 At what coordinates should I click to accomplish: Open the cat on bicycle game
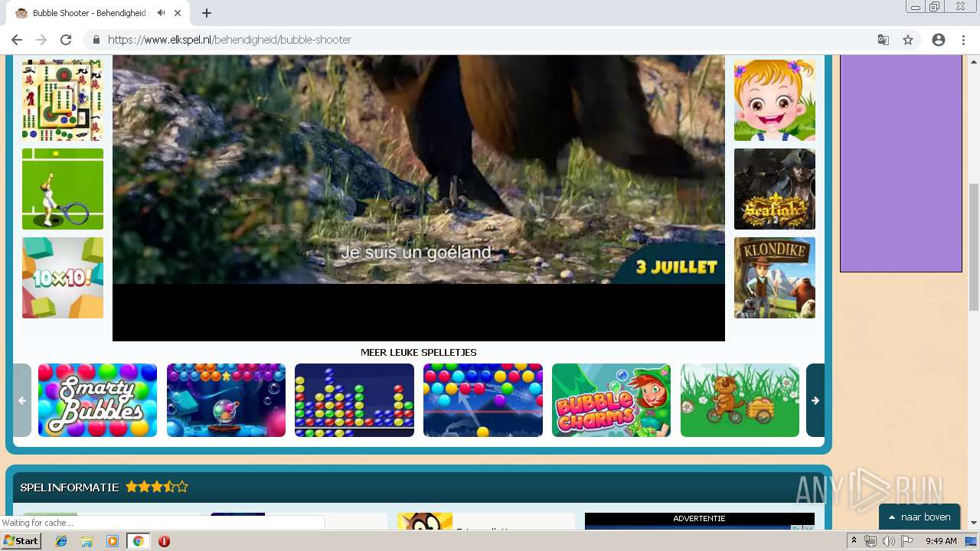tap(740, 400)
